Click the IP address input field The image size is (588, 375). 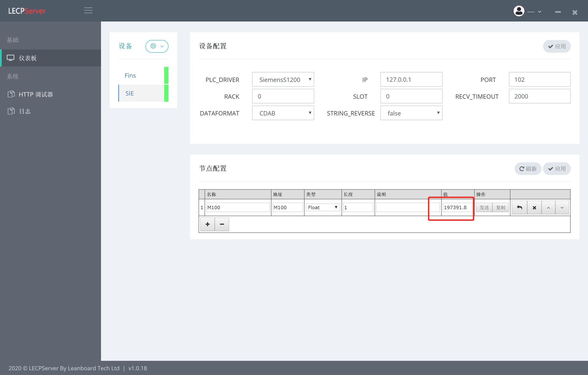coord(411,79)
